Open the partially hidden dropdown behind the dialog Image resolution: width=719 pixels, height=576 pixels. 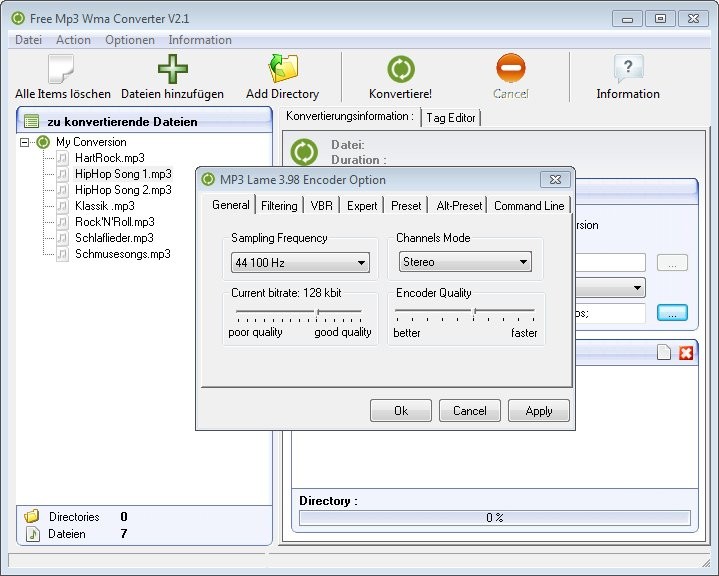(610, 288)
